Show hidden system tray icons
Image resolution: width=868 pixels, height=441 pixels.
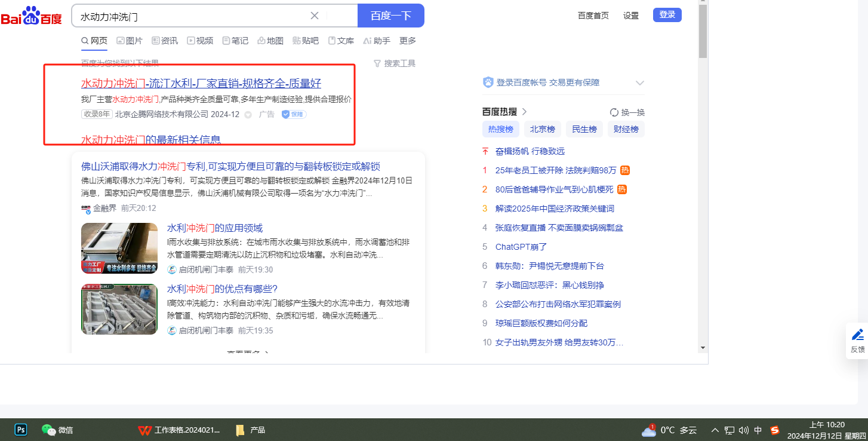point(715,430)
